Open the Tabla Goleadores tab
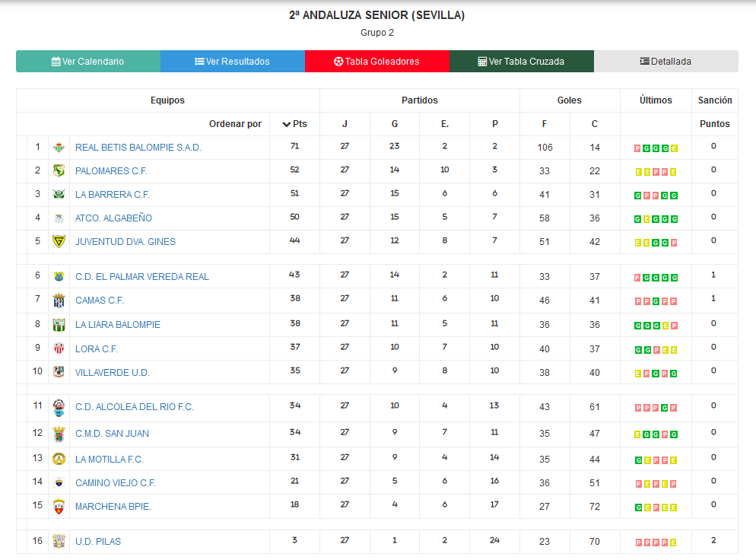This screenshot has height=560, width=756. tap(377, 62)
